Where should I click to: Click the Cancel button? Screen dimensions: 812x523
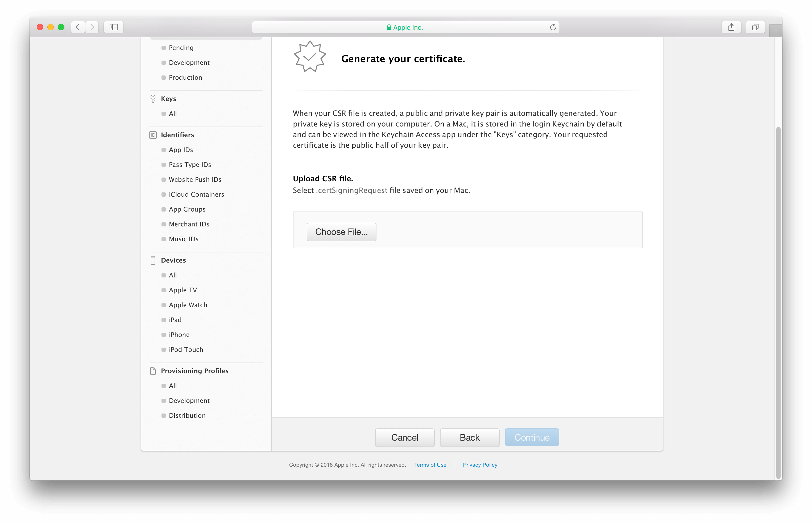[404, 437]
